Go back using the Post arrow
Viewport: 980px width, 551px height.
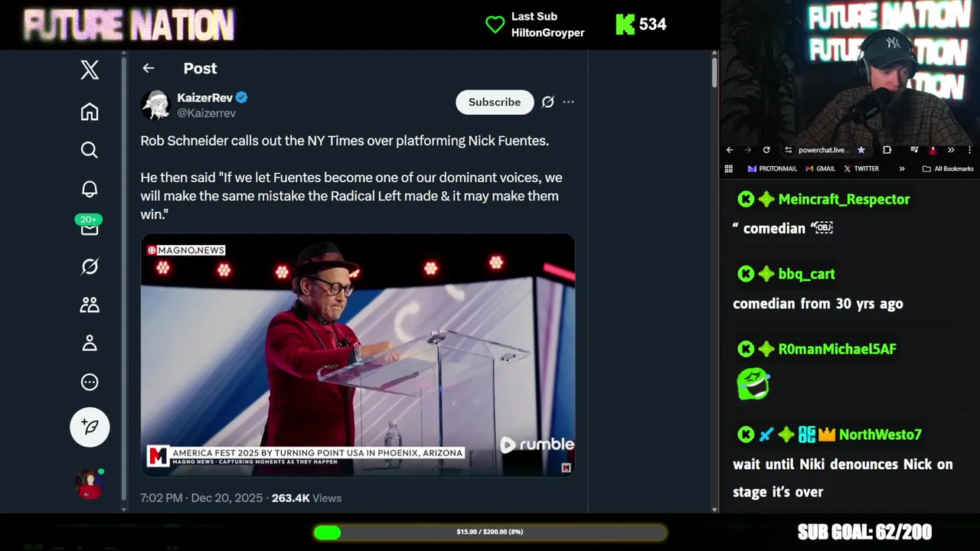coord(149,68)
